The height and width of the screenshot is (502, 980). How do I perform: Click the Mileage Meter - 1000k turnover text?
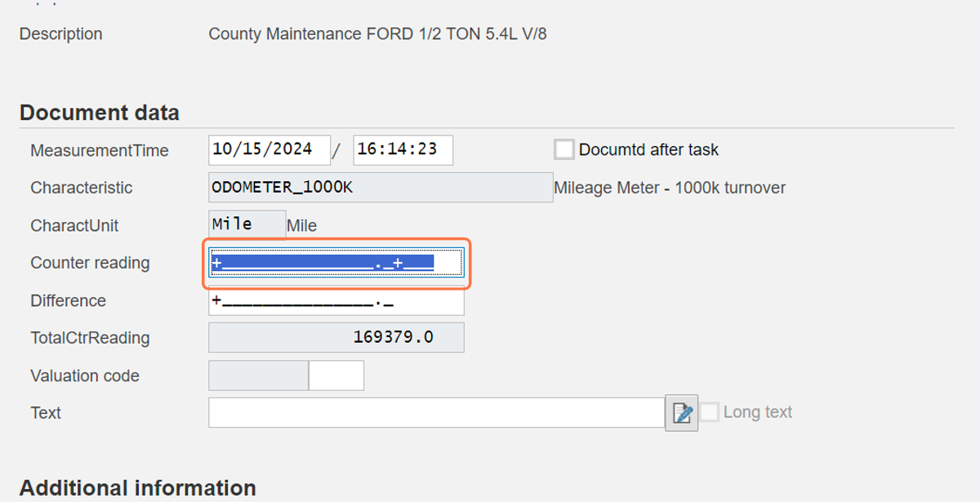coord(670,188)
